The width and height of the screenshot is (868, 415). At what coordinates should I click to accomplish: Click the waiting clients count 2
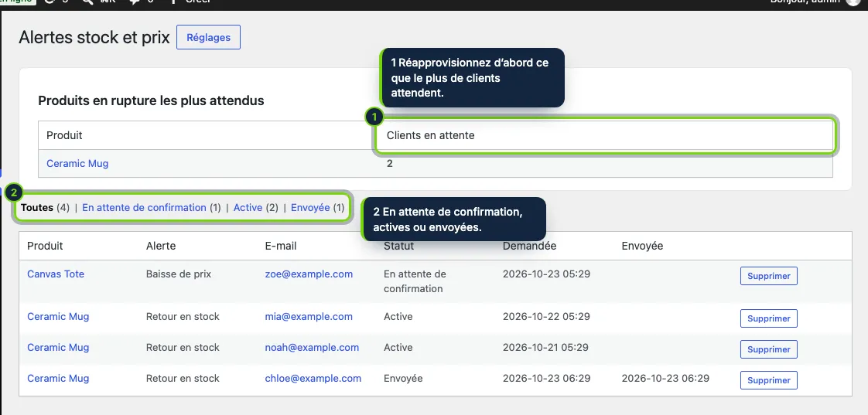390,164
